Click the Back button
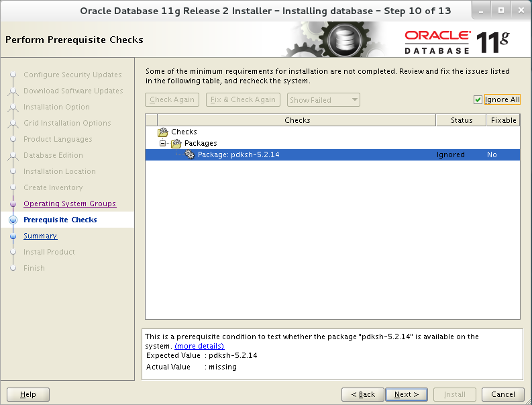This screenshot has width=532, height=405. 363,394
